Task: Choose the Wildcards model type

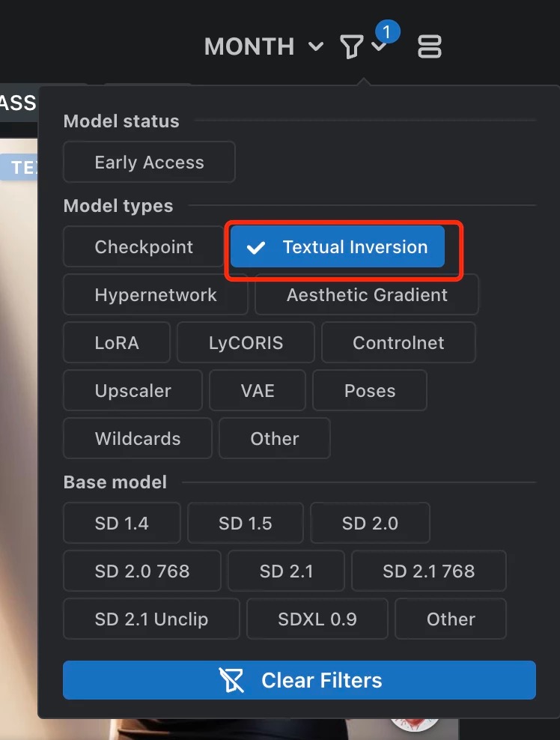Action: (138, 439)
